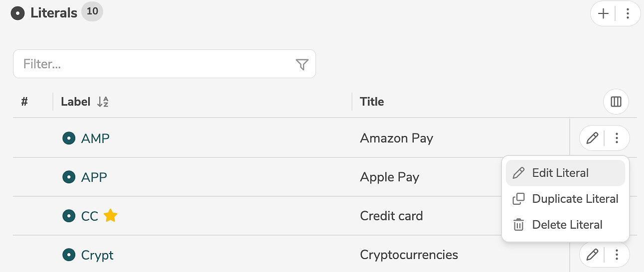Open the Literals header three-dot menu
The width and height of the screenshot is (644, 272).
tap(628, 13)
